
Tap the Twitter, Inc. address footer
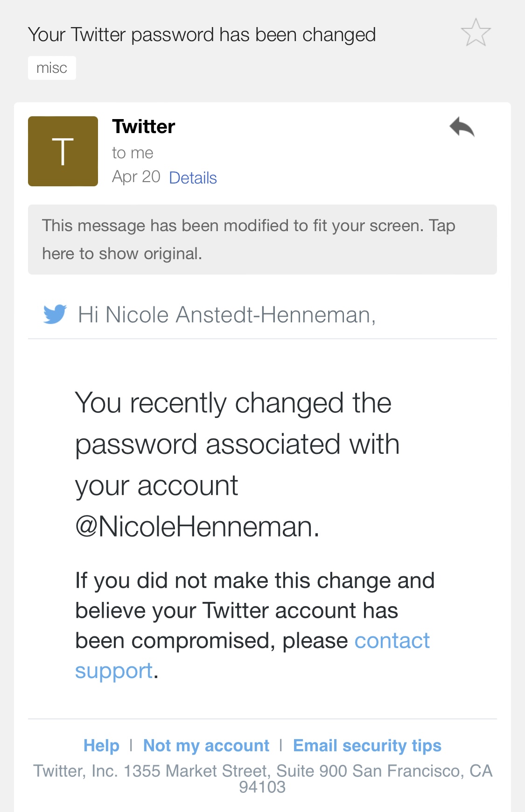[262, 778]
